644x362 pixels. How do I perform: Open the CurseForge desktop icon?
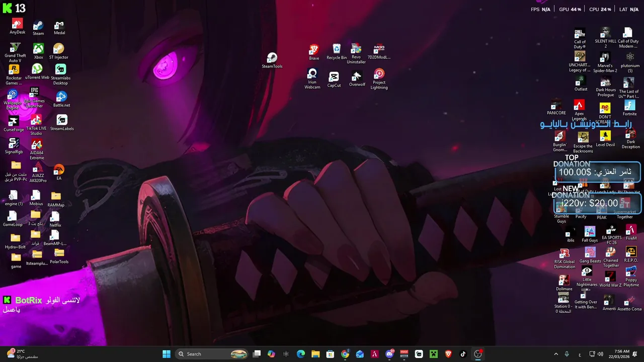click(x=14, y=124)
